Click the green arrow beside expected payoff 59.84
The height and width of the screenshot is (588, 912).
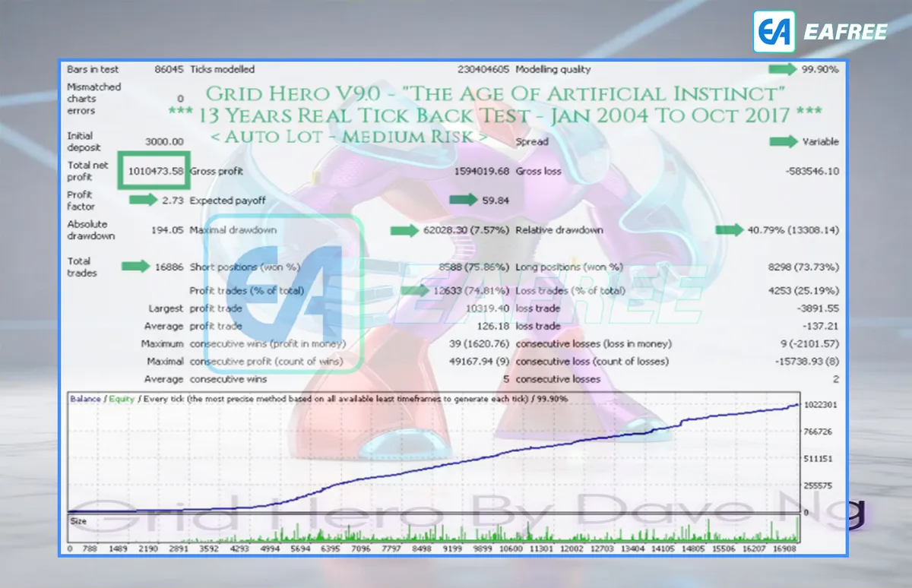pyautogui.click(x=464, y=201)
